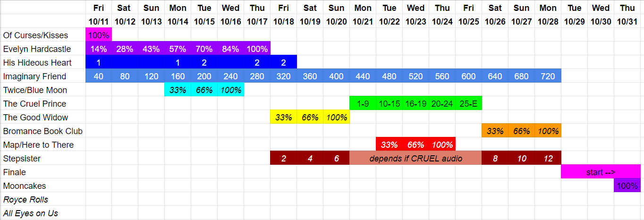Click the 'depends if CRUEL audio' cell

click(416, 159)
